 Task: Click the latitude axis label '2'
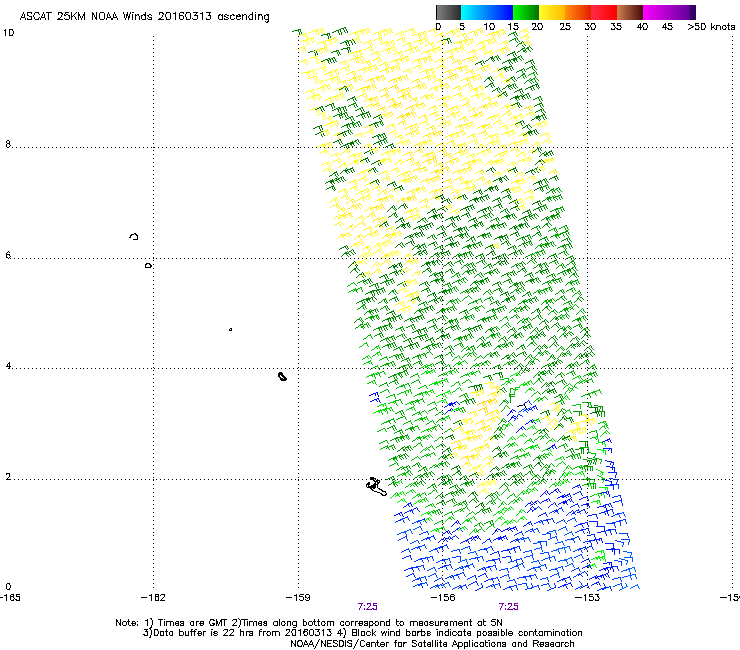(x=8, y=477)
